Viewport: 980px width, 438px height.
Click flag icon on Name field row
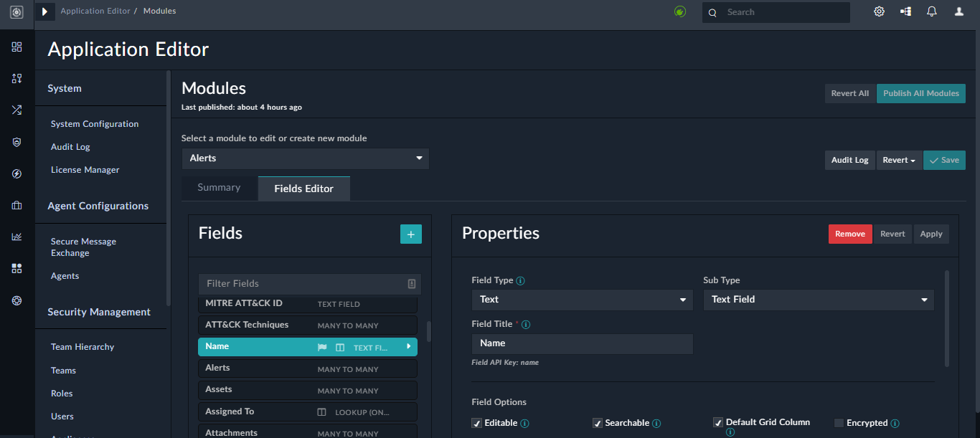pyautogui.click(x=322, y=347)
